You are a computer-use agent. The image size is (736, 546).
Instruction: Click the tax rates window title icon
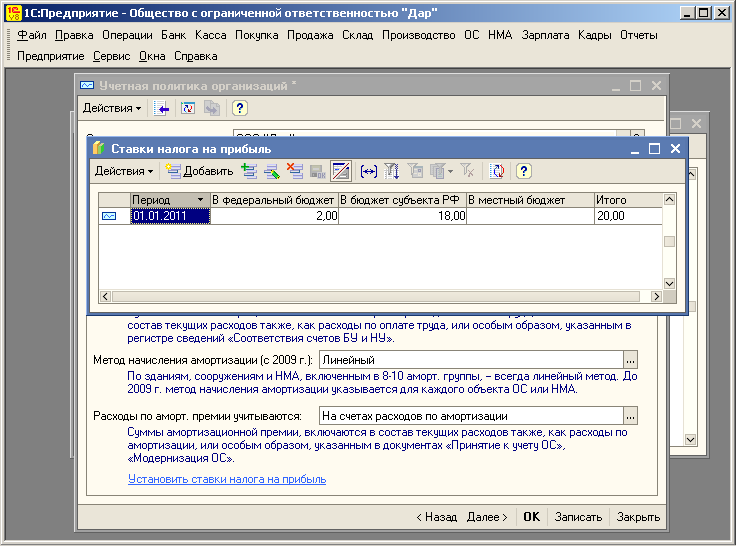point(99,148)
